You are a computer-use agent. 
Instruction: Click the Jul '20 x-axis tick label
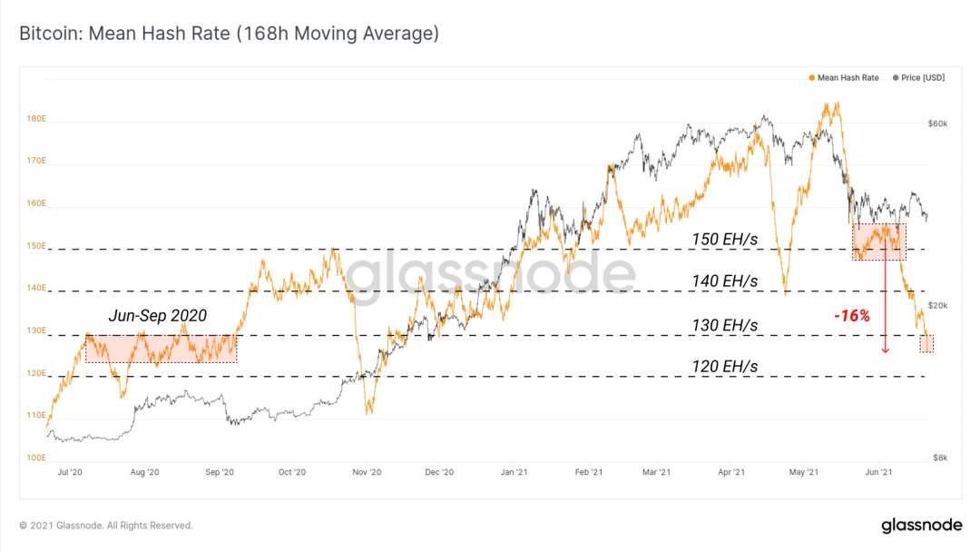[x=69, y=472]
